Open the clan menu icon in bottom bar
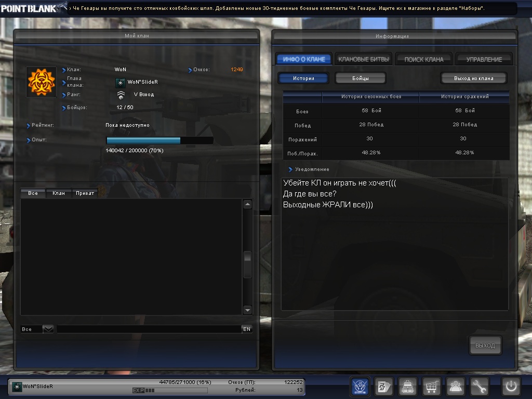 361,386
